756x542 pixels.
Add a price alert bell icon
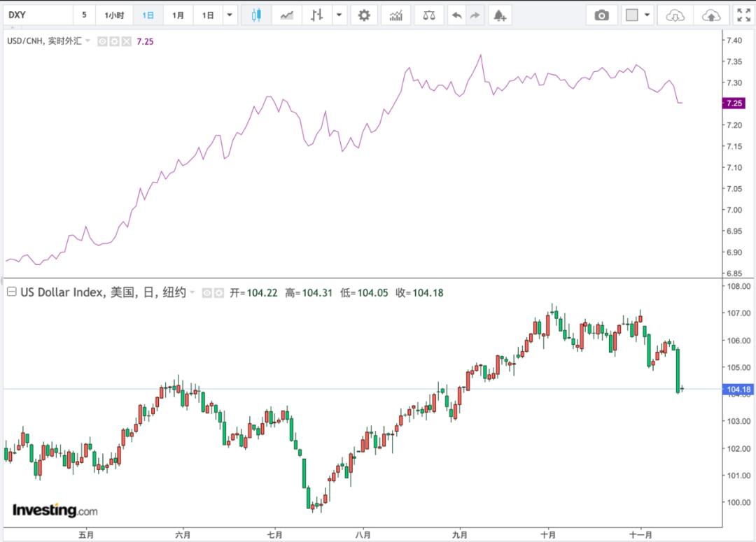tap(500, 15)
